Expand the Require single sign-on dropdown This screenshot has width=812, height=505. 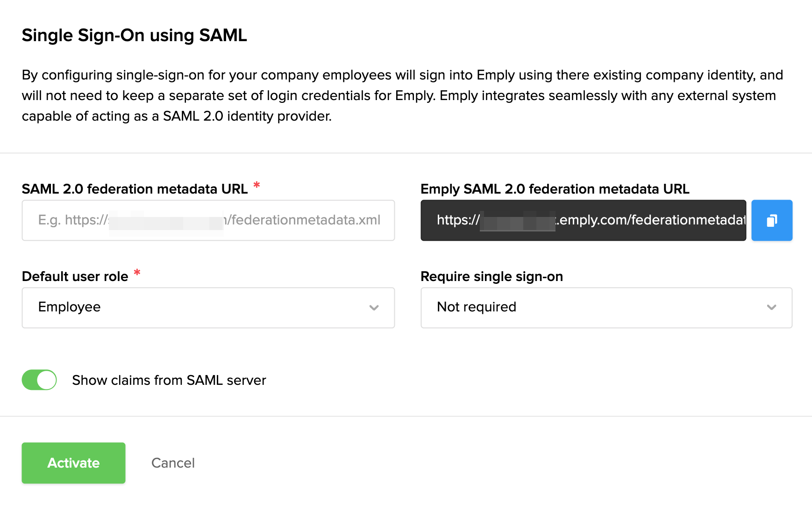pos(606,308)
